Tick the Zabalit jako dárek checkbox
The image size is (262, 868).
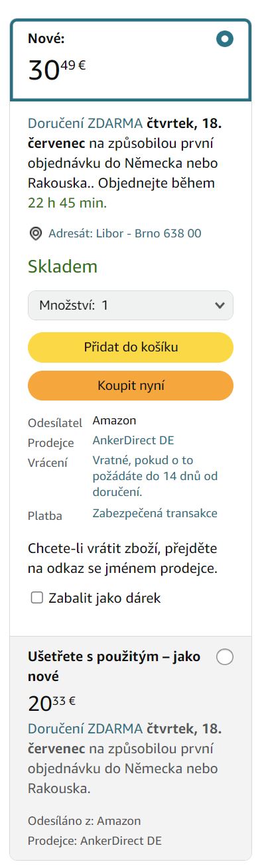37,598
